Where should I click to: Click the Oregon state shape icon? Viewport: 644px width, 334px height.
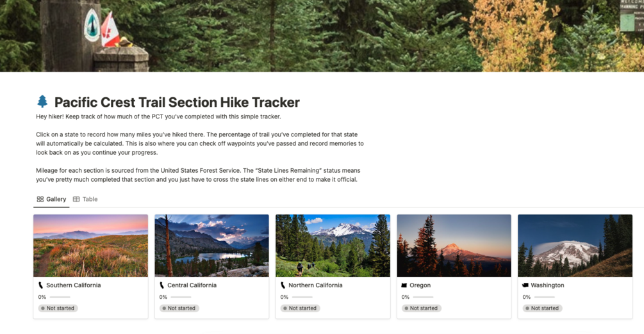pos(404,285)
